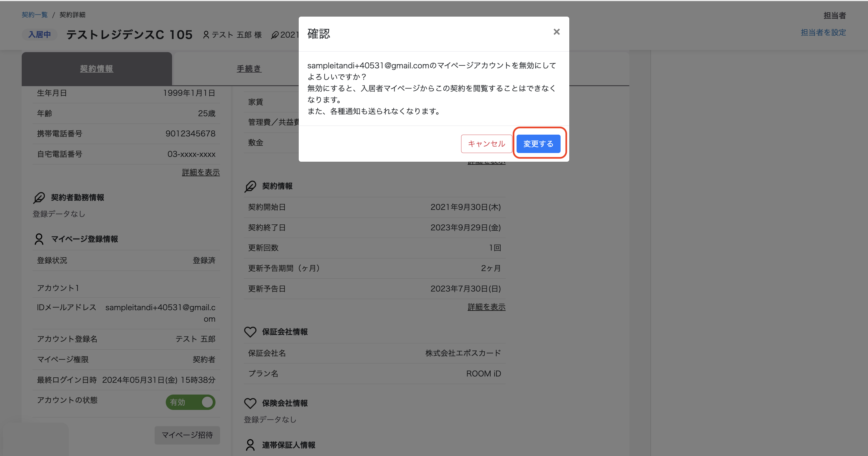Click the プラン名 value ROOM iD
The image size is (868, 456).
pos(483,373)
